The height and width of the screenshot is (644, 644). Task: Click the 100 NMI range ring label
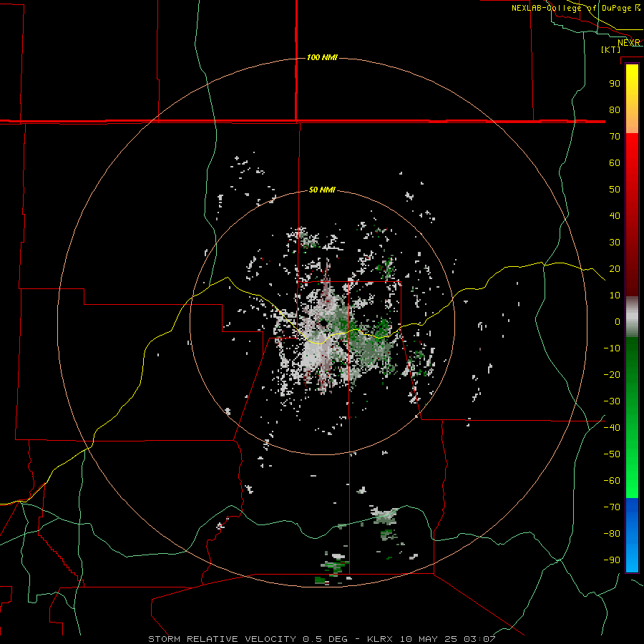(322, 57)
